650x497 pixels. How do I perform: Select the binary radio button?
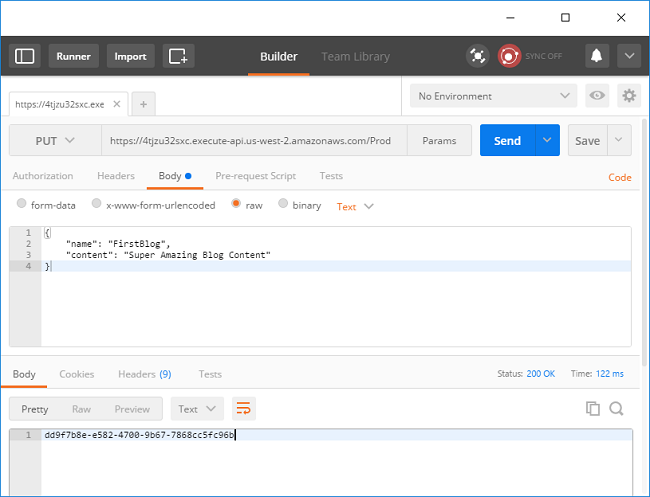[283, 203]
